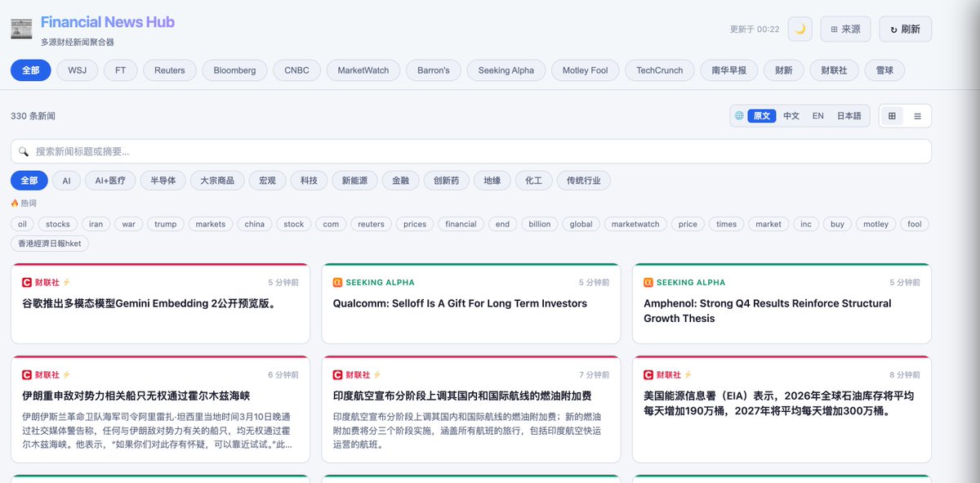Open Amphenol Strong Q4 Results article
Screen dimensions: 980x483
tap(782, 303)
